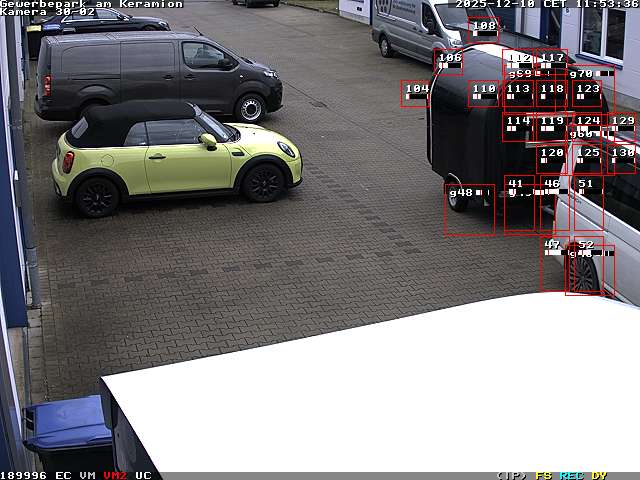Select motion detection box g48
Viewport: 640px width, 480px height.
pos(469,209)
